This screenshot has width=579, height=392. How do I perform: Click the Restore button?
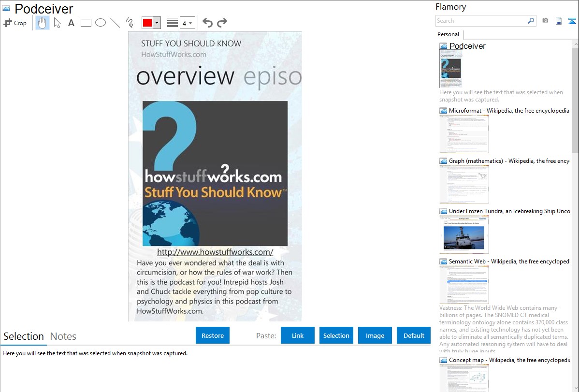coord(213,335)
